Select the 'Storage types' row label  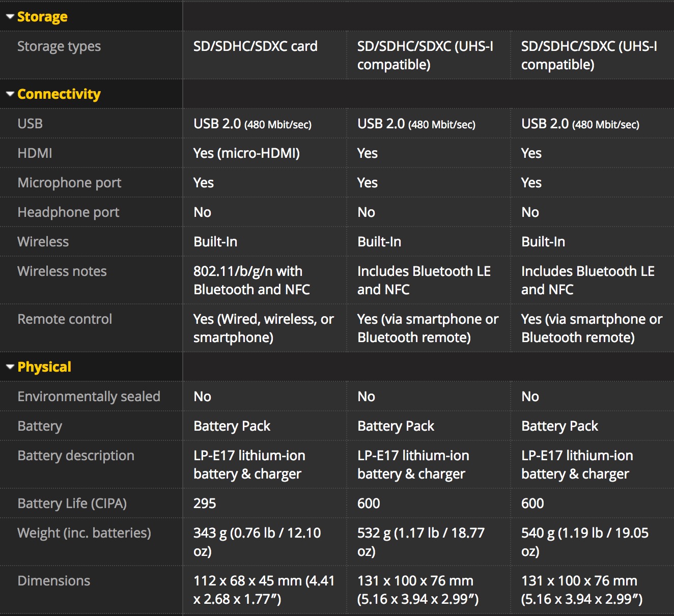pos(59,46)
